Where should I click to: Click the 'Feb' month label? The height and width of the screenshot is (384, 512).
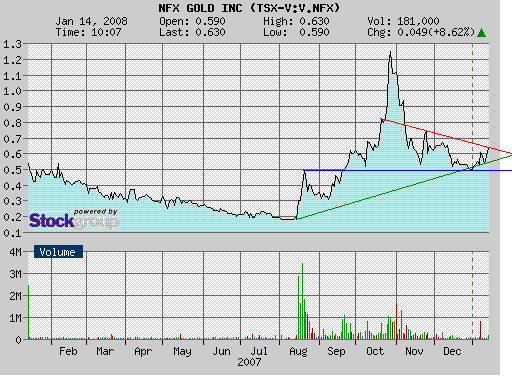[x=68, y=351]
